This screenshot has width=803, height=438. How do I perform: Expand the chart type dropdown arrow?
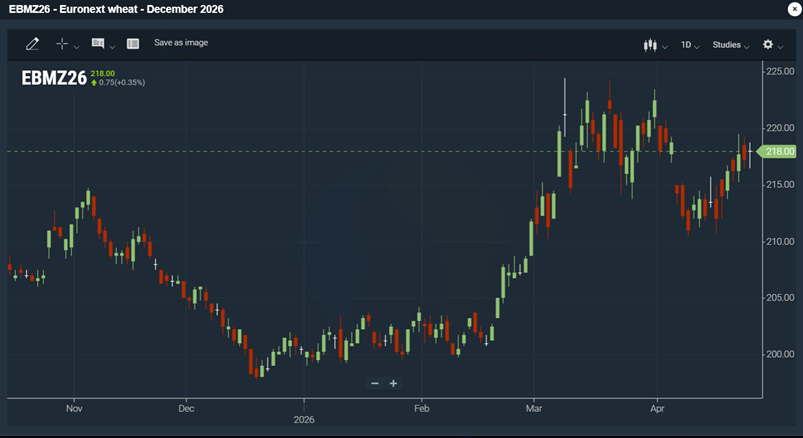point(665,46)
